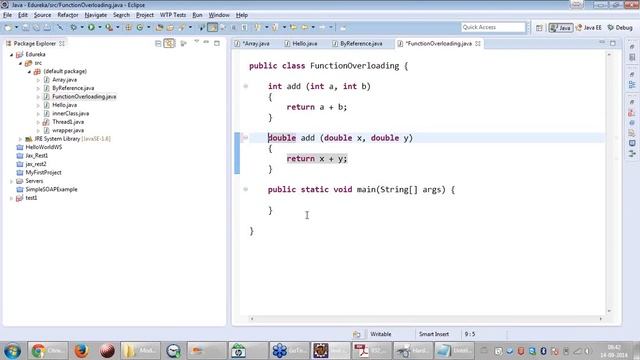Maximize the editor area
The image size is (640, 360).
point(613,43)
